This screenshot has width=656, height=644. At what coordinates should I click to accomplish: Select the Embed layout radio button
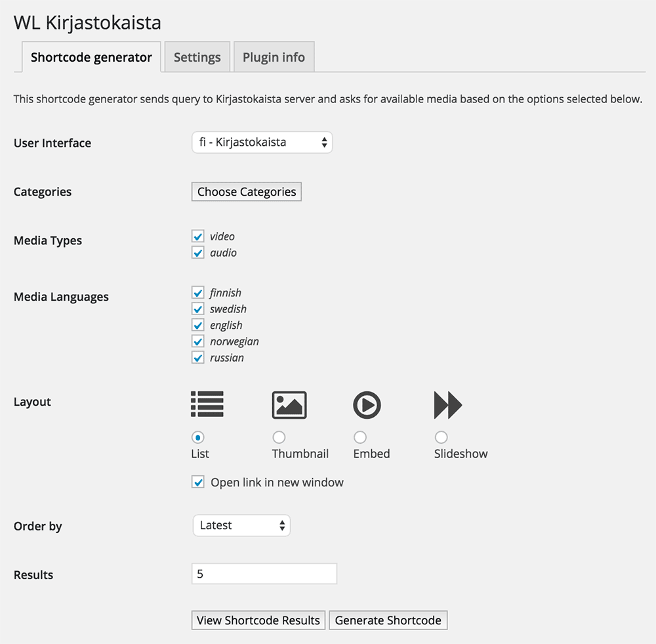tap(360, 437)
